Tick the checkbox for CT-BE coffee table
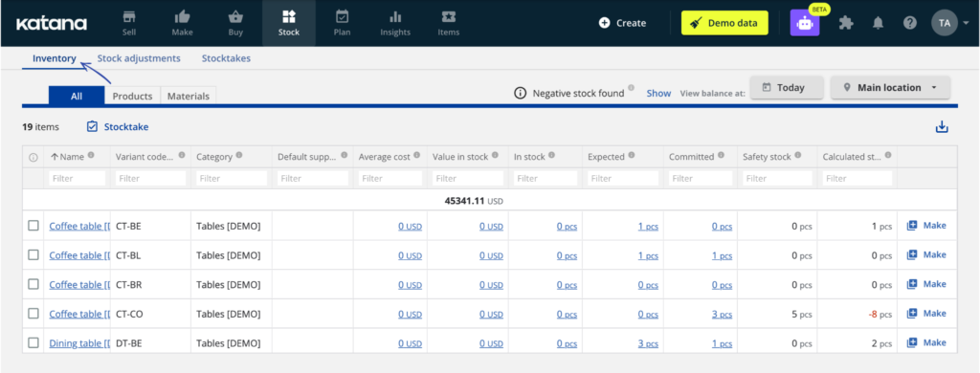Screen dimensions: 980x373 (x=33, y=226)
